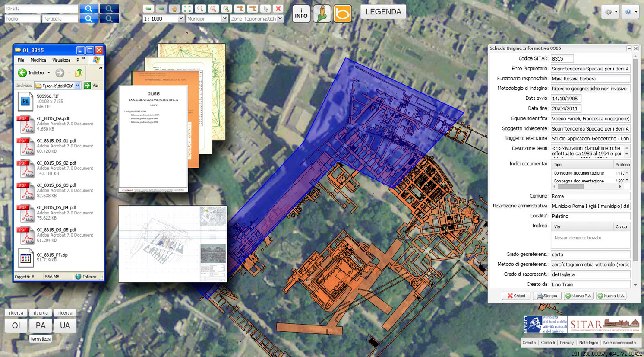The height and width of the screenshot is (357, 644).
Task: Click the UA layer button
Action: [x=65, y=325]
